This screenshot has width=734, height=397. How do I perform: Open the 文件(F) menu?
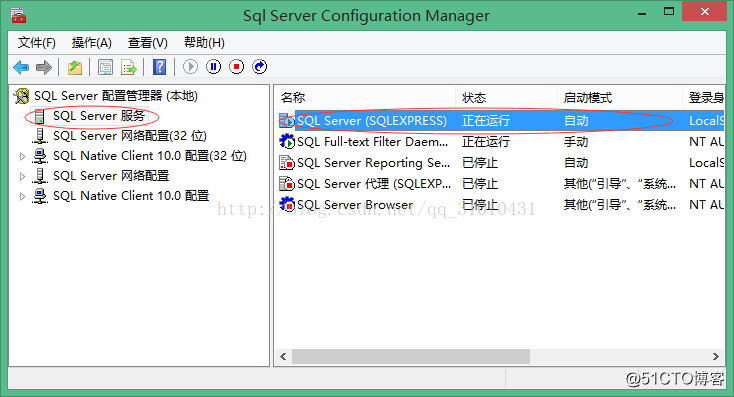coord(37,43)
